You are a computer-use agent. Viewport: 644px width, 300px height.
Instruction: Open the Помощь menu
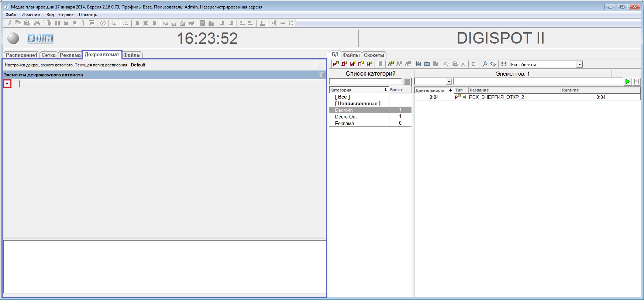[88, 15]
